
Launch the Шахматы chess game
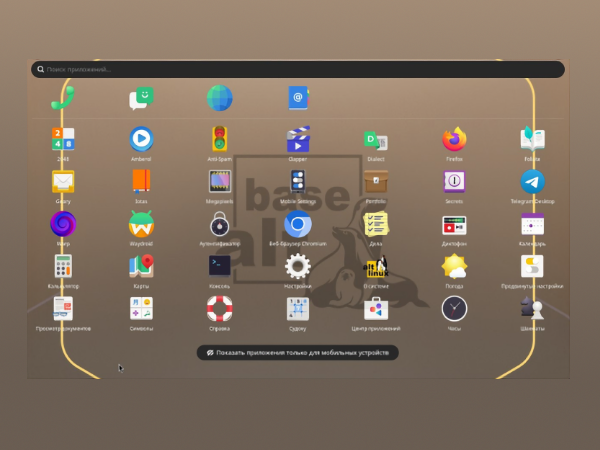532,308
